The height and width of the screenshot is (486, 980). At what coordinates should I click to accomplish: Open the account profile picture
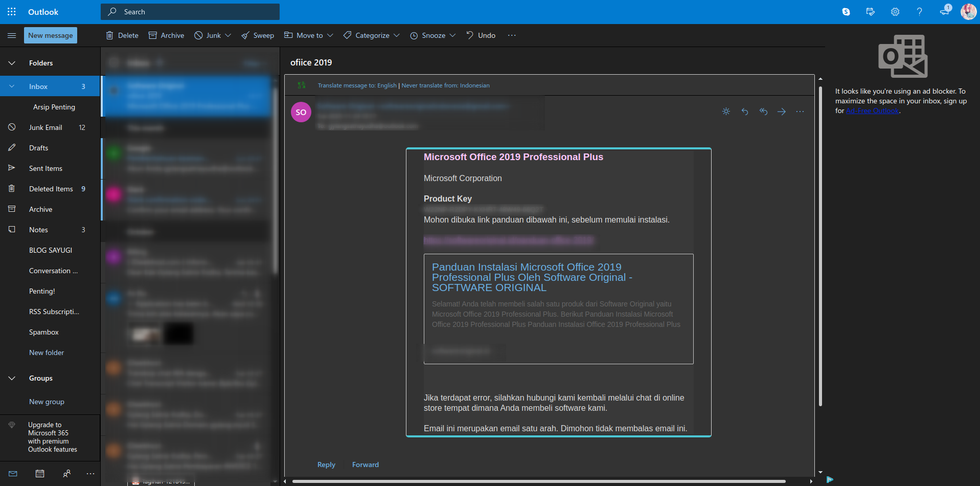[x=968, y=12]
